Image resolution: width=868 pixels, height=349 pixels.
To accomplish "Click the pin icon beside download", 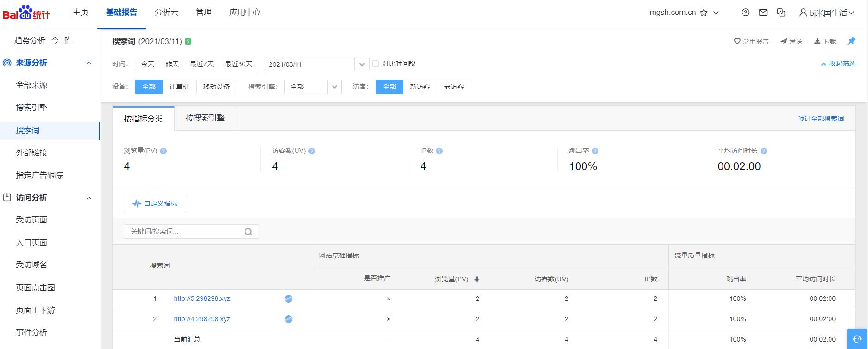I will (851, 41).
